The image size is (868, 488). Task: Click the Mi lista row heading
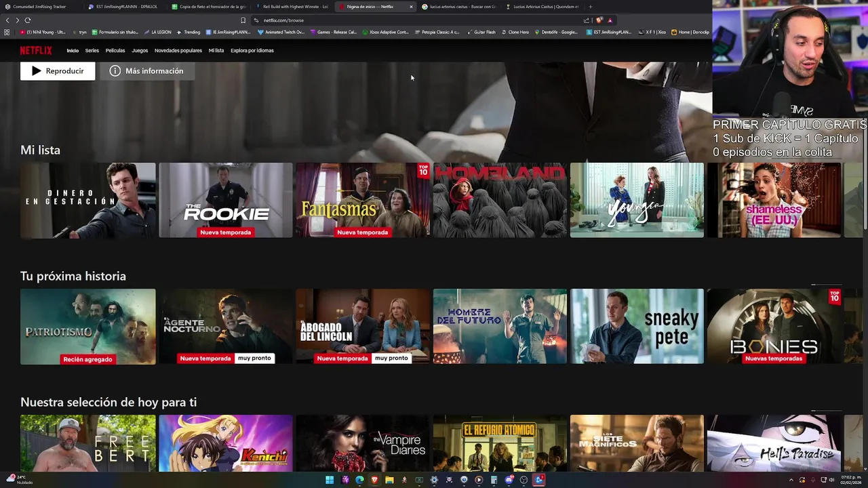pos(40,150)
